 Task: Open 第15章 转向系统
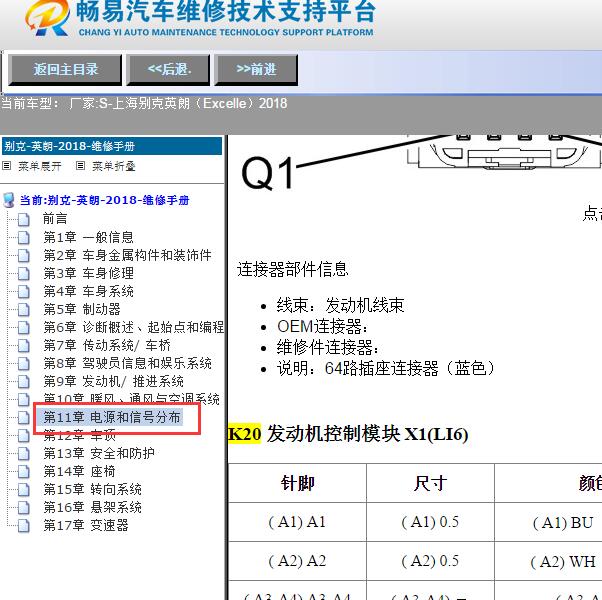pyautogui.click(x=92, y=489)
